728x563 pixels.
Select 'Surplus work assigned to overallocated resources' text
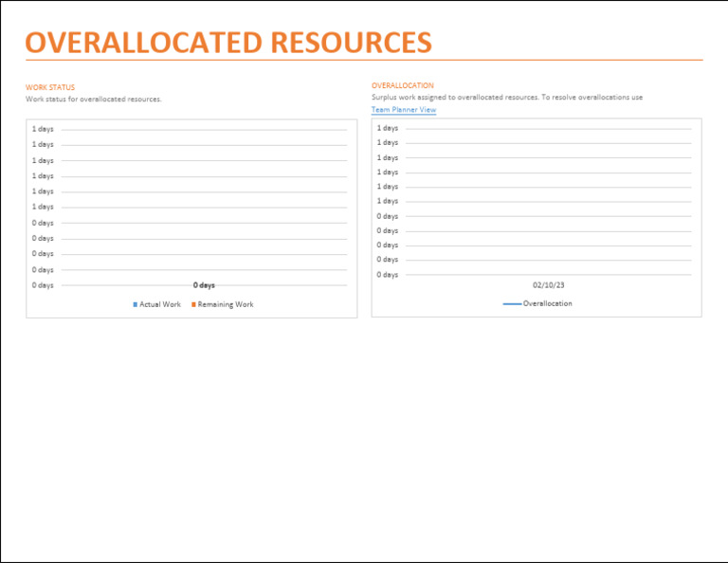455,97
